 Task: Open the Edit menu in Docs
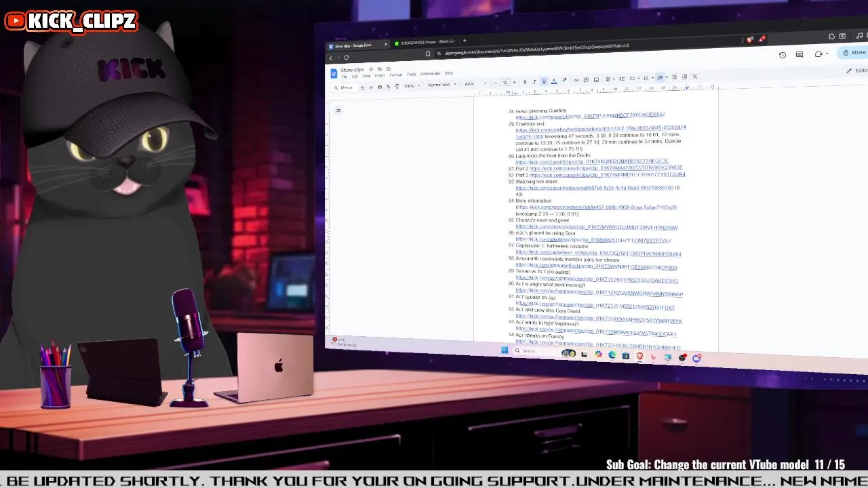(355, 77)
